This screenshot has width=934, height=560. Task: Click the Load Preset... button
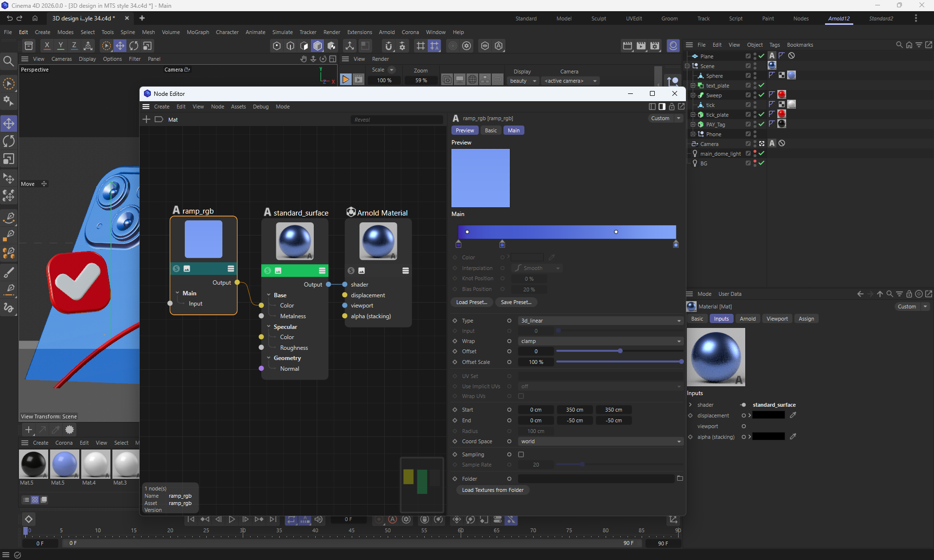point(471,302)
